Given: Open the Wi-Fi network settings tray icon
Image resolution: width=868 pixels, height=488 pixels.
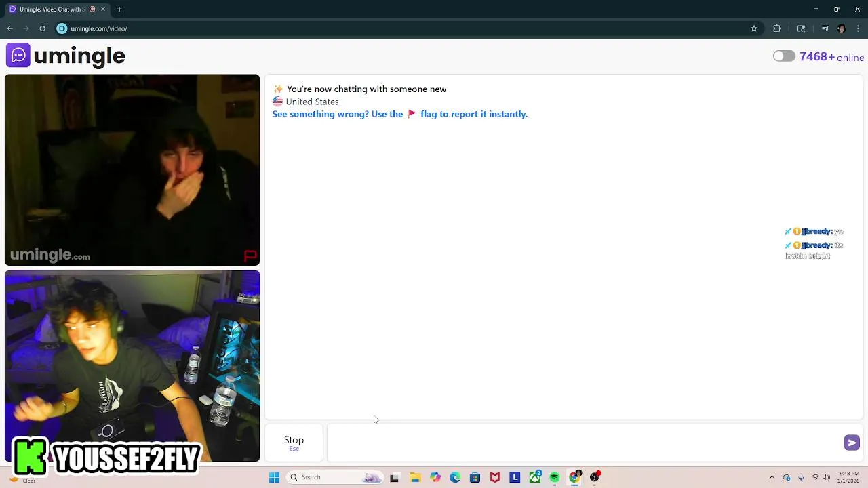Looking at the screenshot, I should (815, 477).
